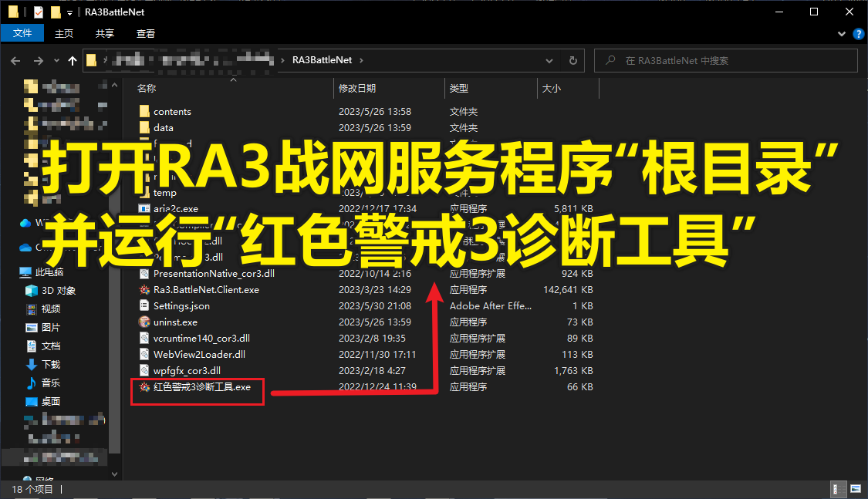Select the aria2c.exe file icon
The width and height of the screenshot is (868, 499).
[x=144, y=208]
